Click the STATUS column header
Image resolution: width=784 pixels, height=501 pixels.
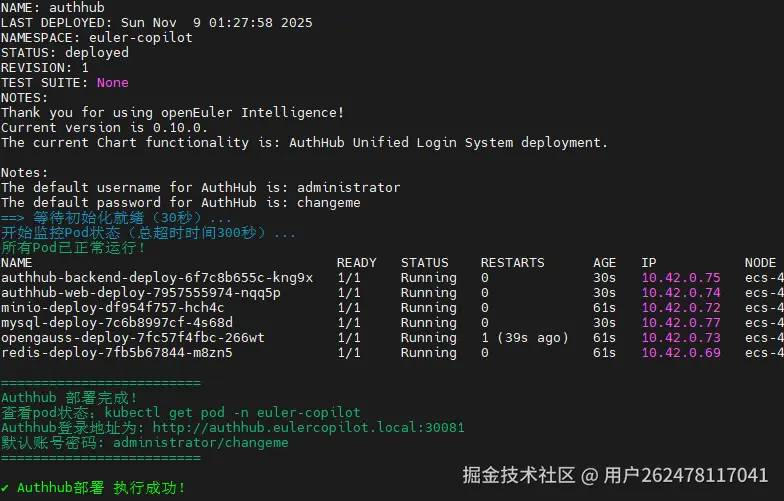(x=424, y=263)
